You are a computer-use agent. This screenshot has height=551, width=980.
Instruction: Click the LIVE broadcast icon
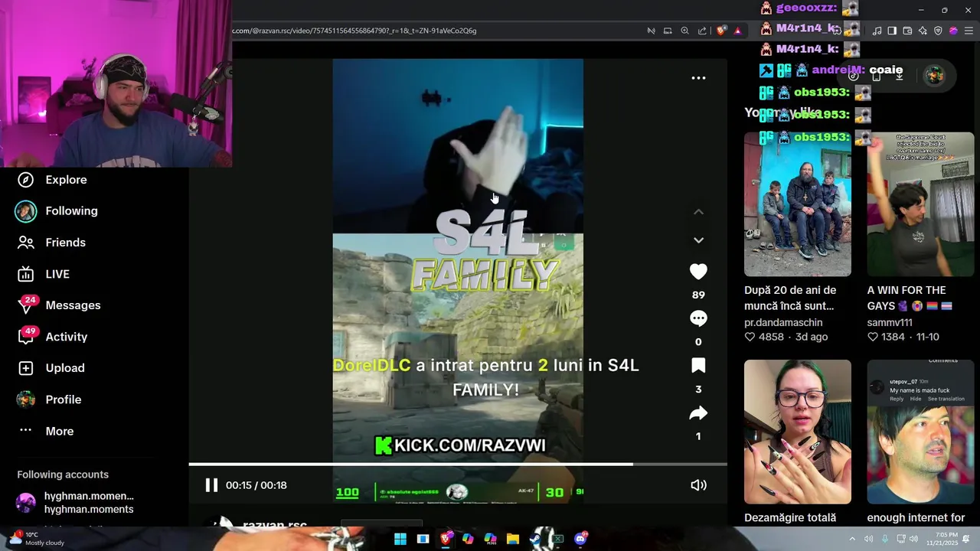click(26, 274)
